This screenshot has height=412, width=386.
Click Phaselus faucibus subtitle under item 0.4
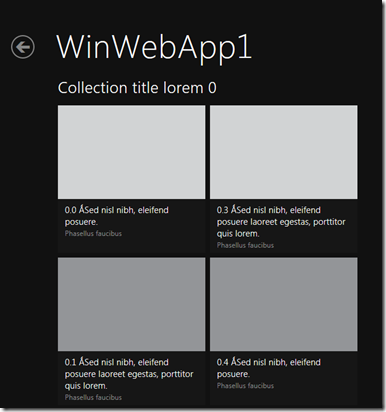pyautogui.click(x=245, y=385)
